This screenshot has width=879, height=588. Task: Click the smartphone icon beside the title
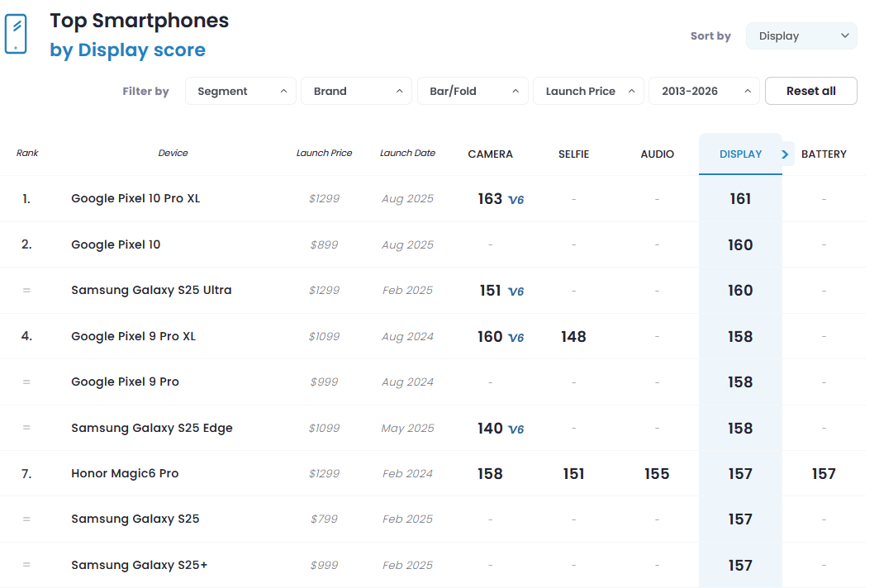[x=16, y=34]
